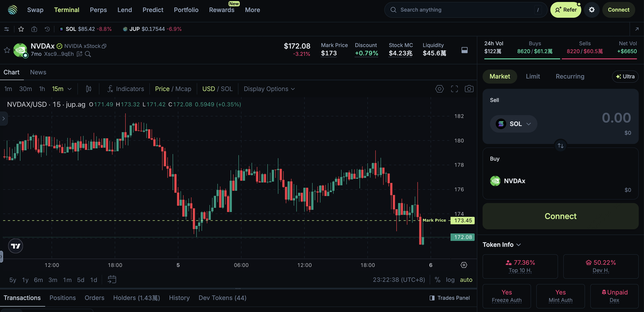Favorite NVDAx with the star icon
The height and width of the screenshot is (312, 644).
point(7,50)
